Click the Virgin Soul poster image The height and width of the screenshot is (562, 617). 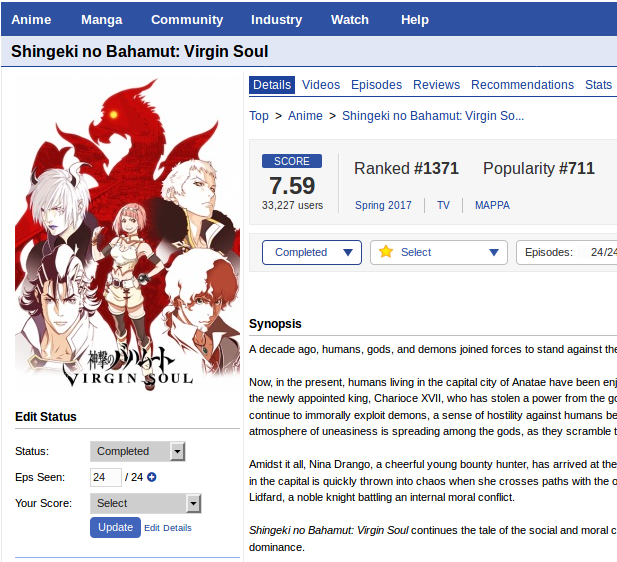pos(127,234)
